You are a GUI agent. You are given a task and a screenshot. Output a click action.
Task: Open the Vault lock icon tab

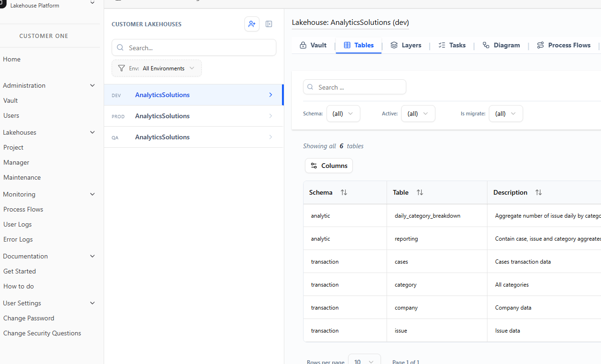[304, 45]
